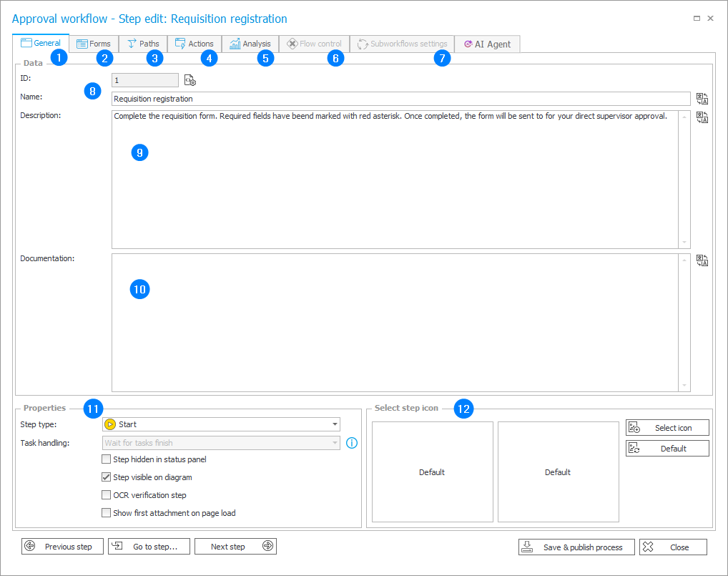Screen dimensions: 728x576
Task: Switch to the Paths tab
Action: click(x=143, y=44)
